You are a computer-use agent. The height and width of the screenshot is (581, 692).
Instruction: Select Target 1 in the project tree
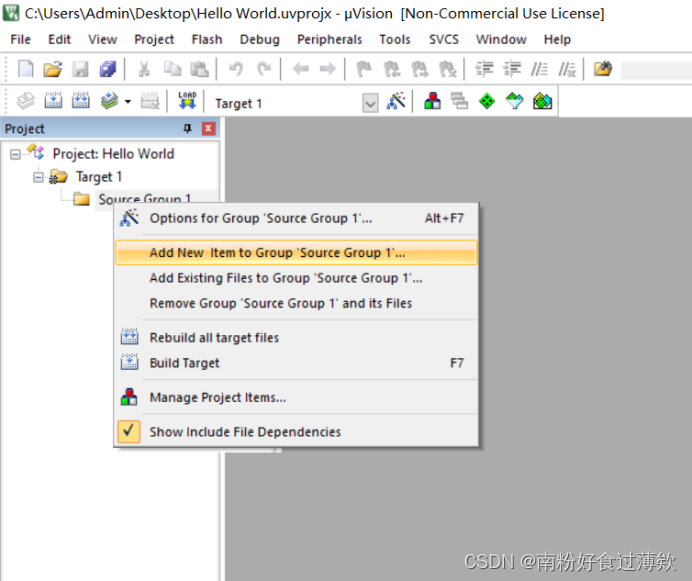(x=99, y=177)
